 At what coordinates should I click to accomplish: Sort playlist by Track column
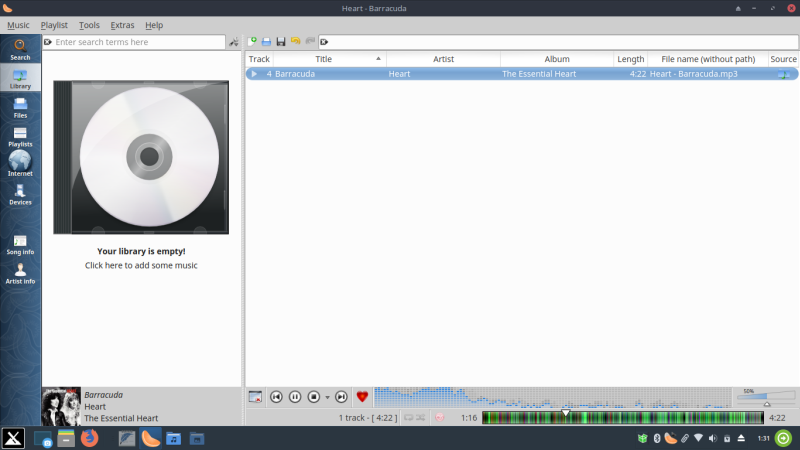point(259,59)
